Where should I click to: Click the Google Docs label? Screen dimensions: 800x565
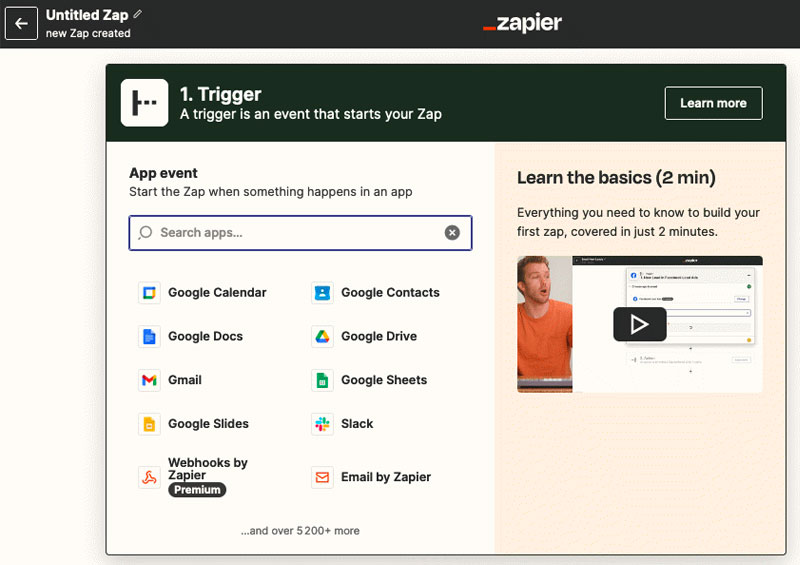[206, 336]
